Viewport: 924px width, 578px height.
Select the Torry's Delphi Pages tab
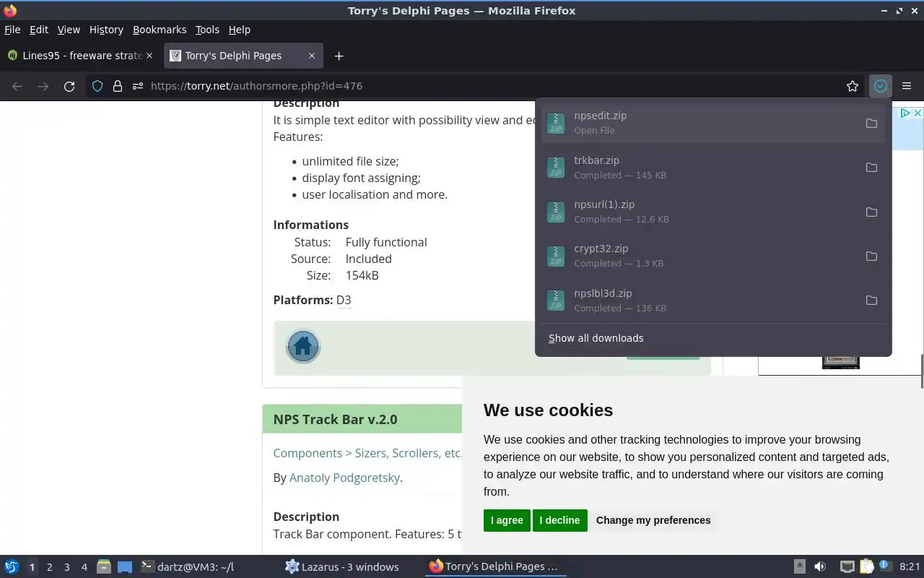(243, 56)
